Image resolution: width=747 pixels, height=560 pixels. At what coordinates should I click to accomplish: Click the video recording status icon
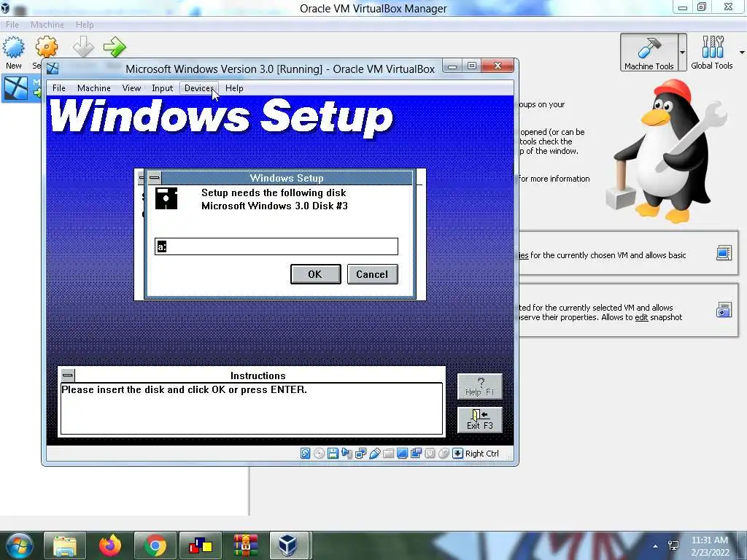point(416,454)
